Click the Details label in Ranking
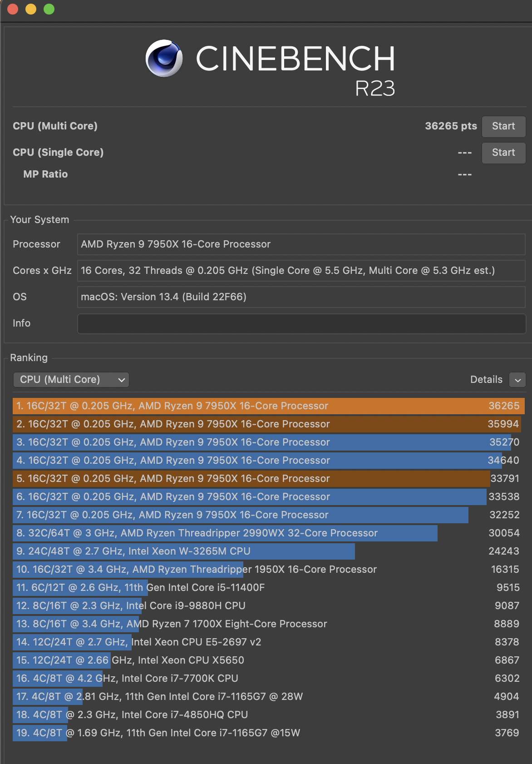532x764 pixels. [x=486, y=380]
